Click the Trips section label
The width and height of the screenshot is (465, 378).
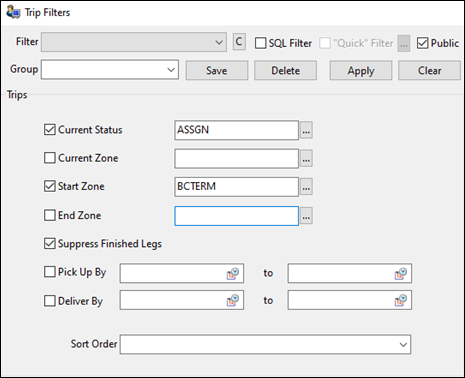pyautogui.click(x=17, y=95)
